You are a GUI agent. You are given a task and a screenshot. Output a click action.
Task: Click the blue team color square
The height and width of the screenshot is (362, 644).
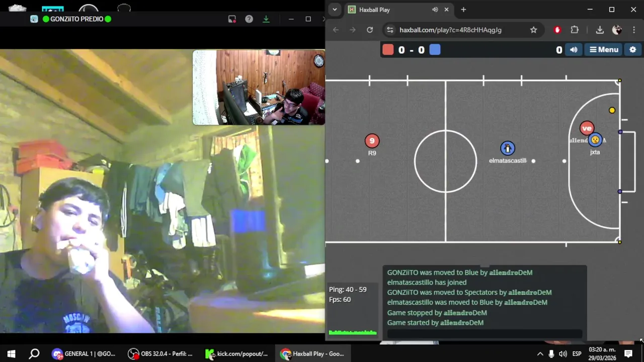tap(435, 50)
